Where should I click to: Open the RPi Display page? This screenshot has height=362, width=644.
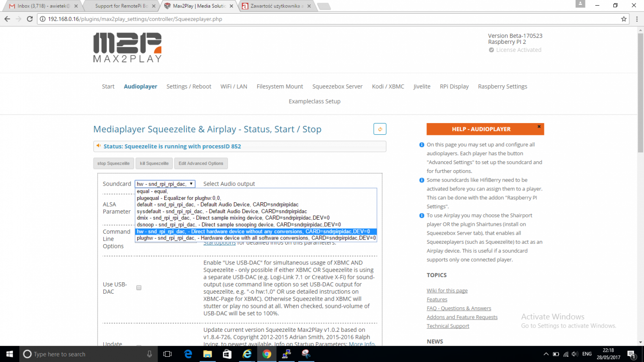coord(454,86)
